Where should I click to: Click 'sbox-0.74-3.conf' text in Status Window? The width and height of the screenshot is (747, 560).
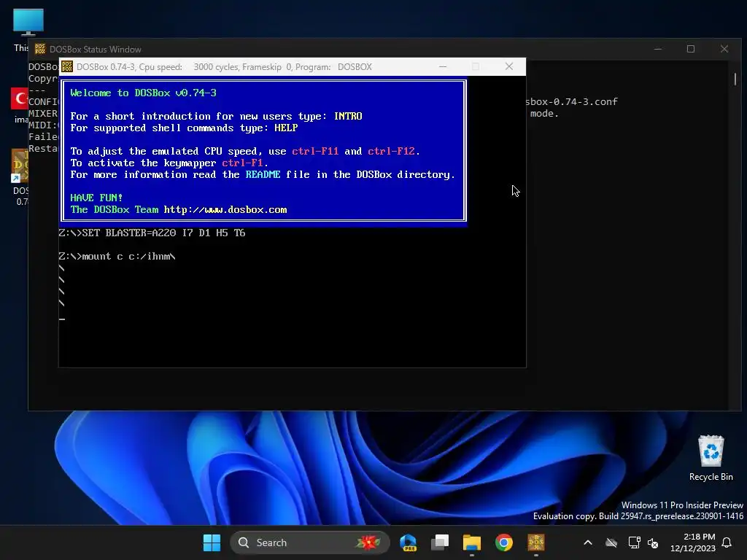click(x=572, y=101)
